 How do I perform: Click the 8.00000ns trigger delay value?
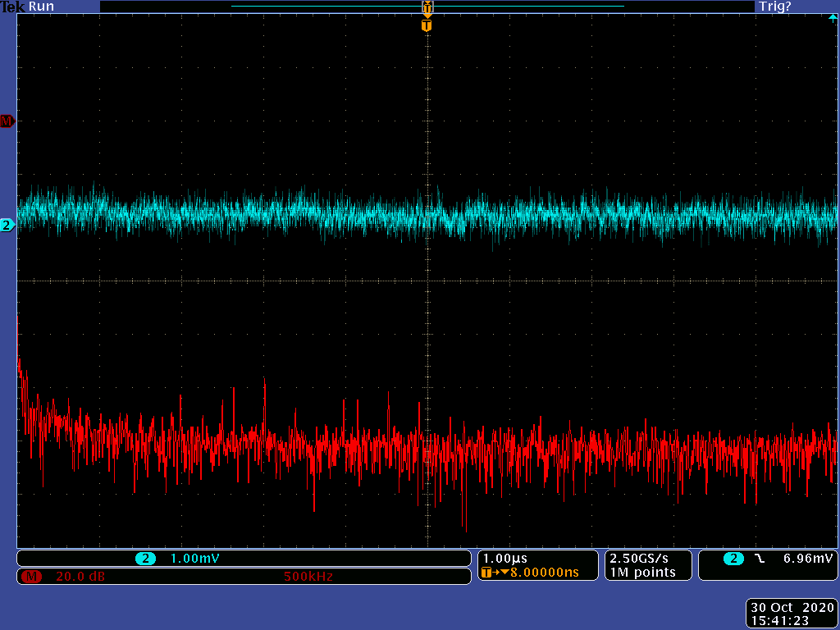tap(544, 573)
